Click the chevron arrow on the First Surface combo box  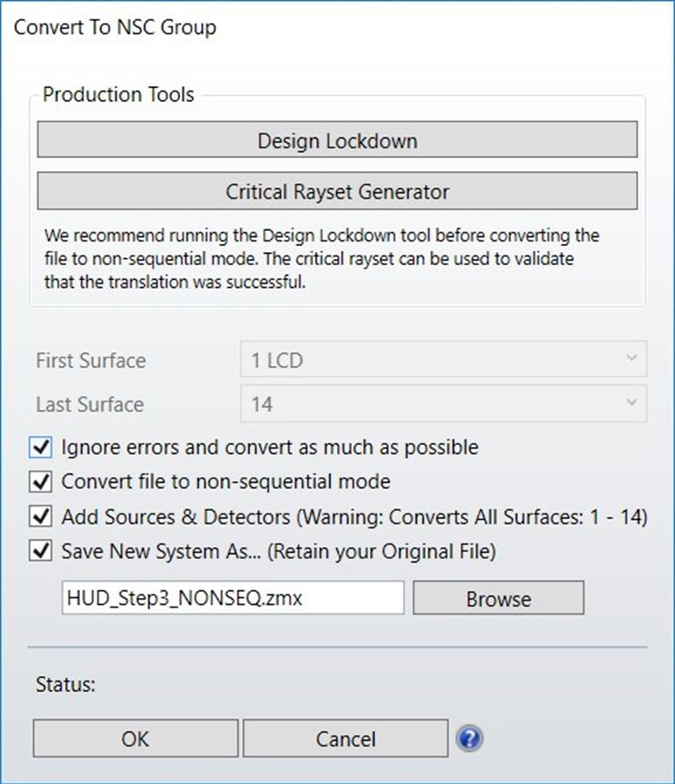630,360
